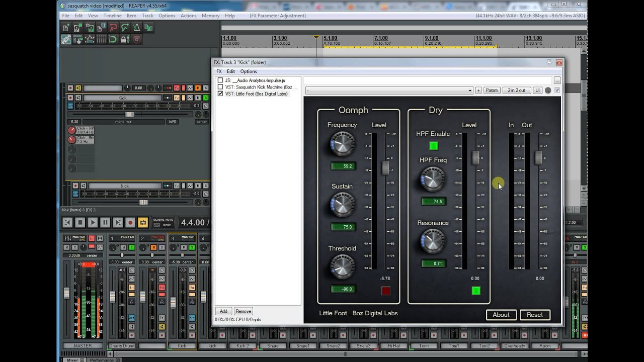Click the Undo toolbar icon
This screenshot has height=362, width=644.
tap(113, 28)
